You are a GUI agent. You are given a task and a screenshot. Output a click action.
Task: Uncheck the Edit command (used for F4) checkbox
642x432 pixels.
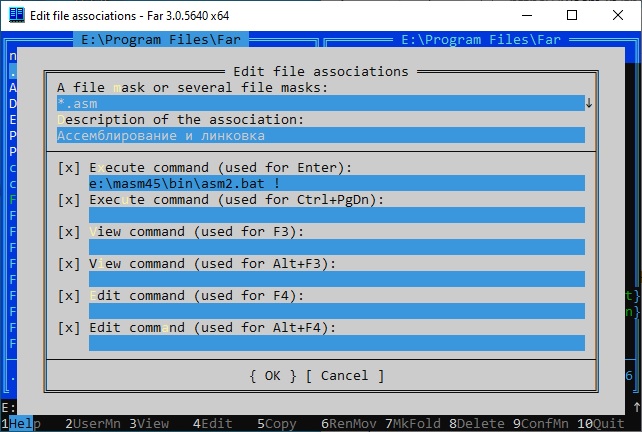(69, 295)
